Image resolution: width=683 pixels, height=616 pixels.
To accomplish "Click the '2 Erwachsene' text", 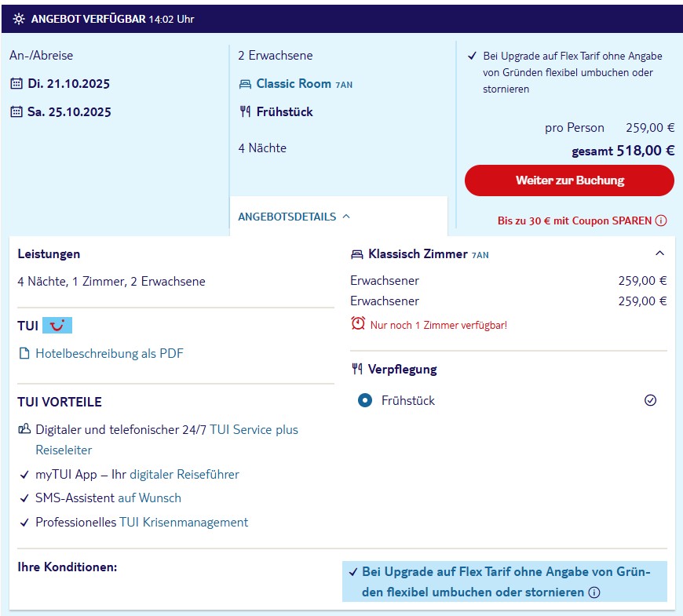I will (x=276, y=55).
